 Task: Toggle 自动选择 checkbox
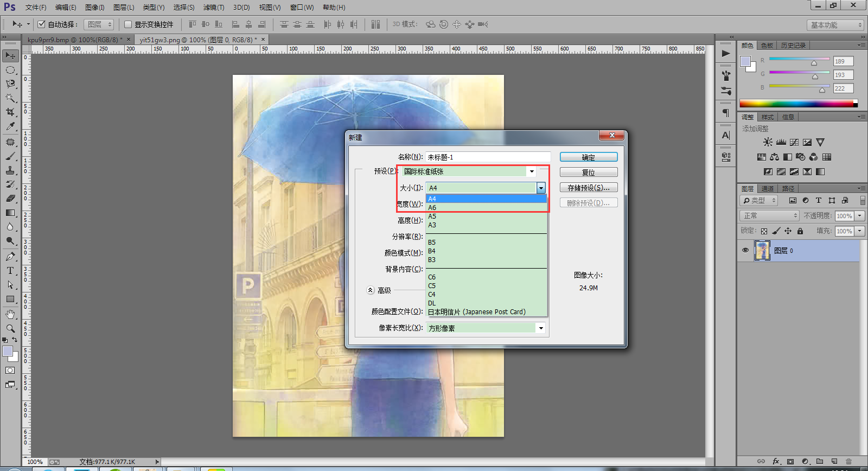[x=41, y=24]
